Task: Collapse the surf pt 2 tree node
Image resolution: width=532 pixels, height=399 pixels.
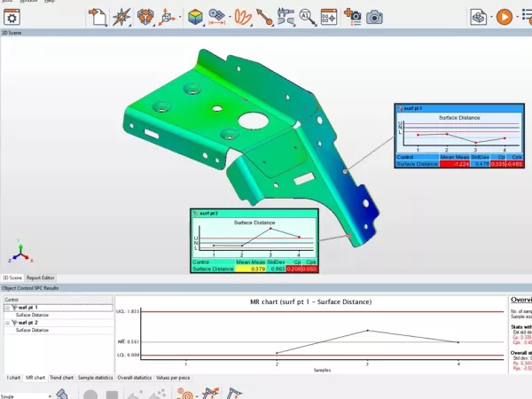Action: pyautogui.click(x=7, y=322)
